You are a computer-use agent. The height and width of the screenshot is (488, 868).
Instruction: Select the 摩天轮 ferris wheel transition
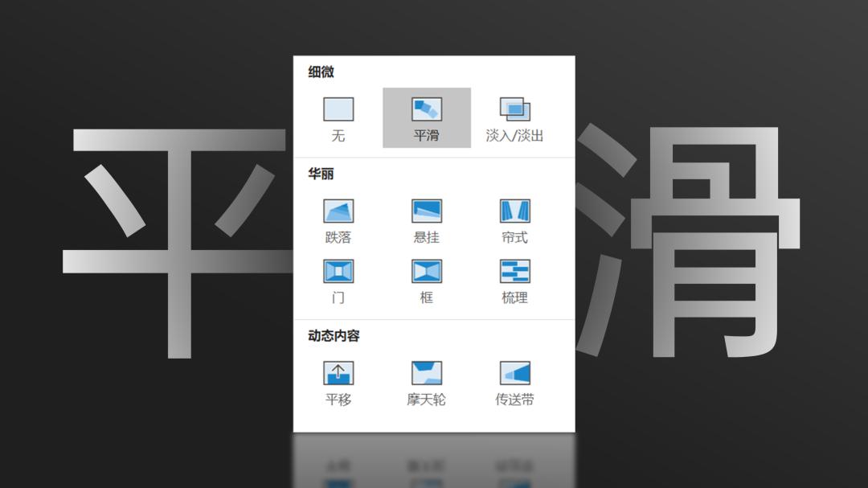pos(426,372)
